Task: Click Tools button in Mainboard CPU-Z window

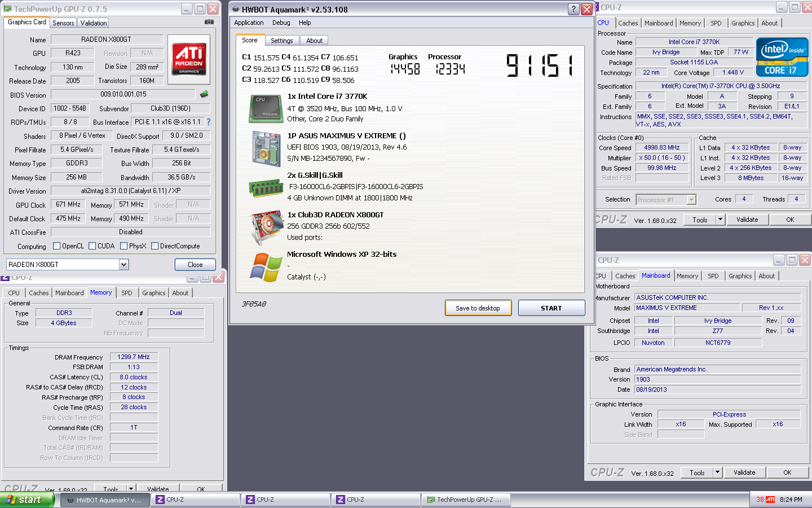Action: [697, 472]
